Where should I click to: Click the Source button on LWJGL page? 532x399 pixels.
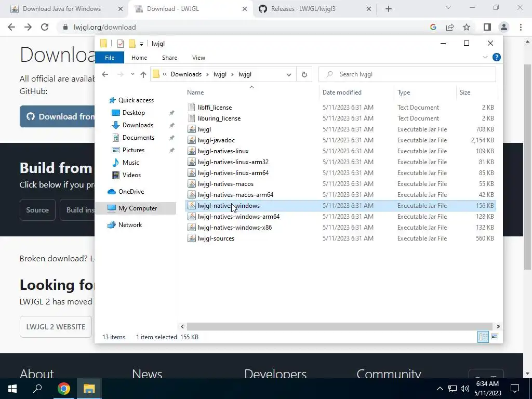tap(37, 210)
